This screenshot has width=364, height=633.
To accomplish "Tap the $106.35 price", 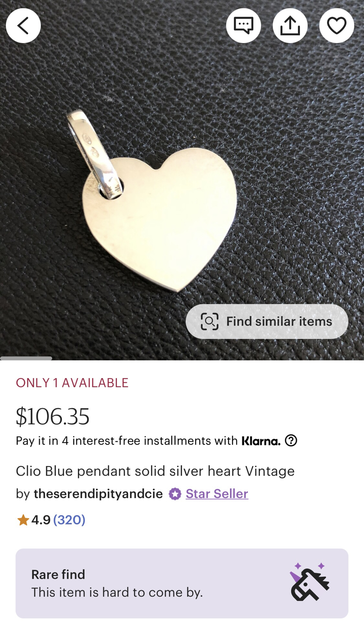I will (x=53, y=416).
